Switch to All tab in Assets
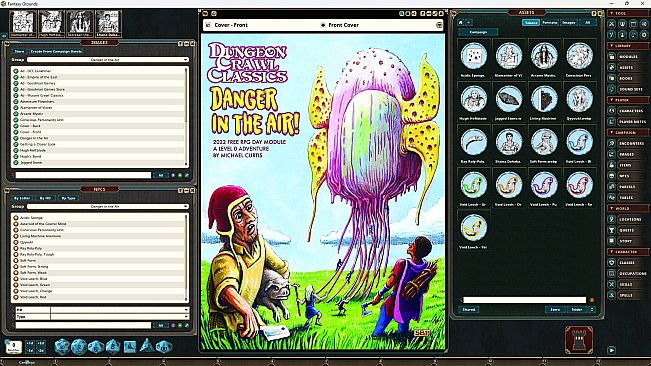 (587, 22)
